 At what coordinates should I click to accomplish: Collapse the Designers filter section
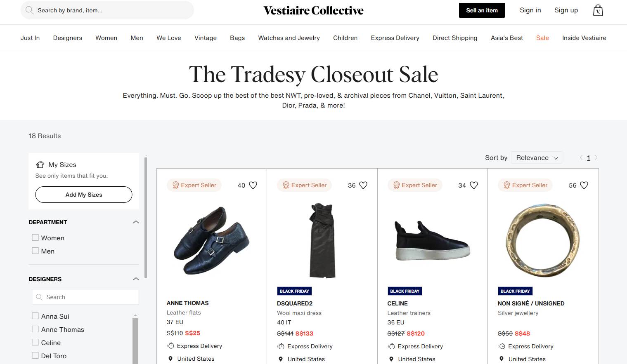[136, 279]
